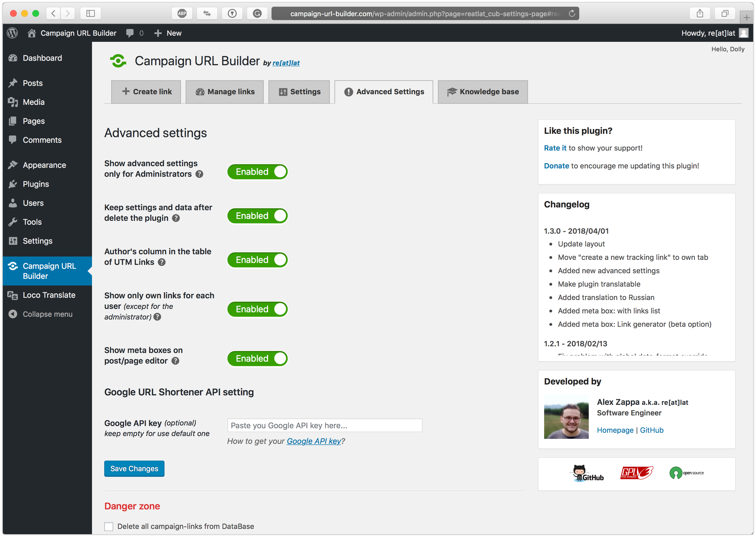Open the Manage links tab

(225, 92)
